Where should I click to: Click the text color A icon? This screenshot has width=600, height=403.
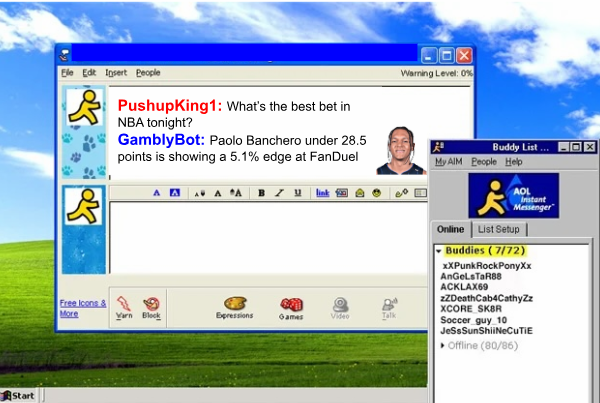(157, 193)
